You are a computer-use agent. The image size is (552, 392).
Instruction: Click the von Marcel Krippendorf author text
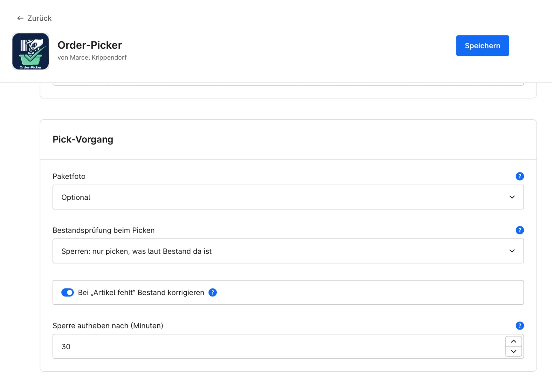(x=92, y=58)
